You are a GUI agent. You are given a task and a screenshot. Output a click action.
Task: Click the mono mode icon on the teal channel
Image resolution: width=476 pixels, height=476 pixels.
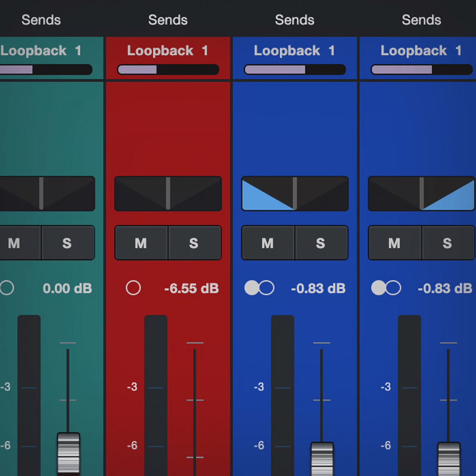(x=7, y=288)
